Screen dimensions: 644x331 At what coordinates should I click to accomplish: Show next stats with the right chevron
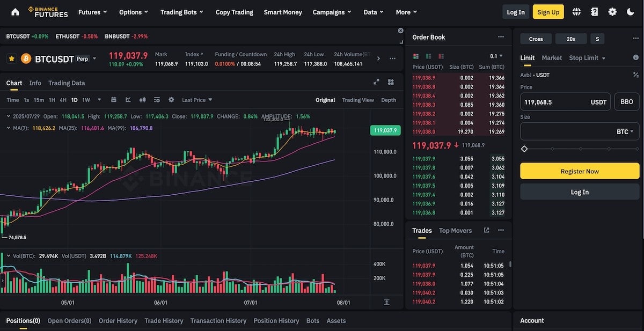[x=378, y=58]
